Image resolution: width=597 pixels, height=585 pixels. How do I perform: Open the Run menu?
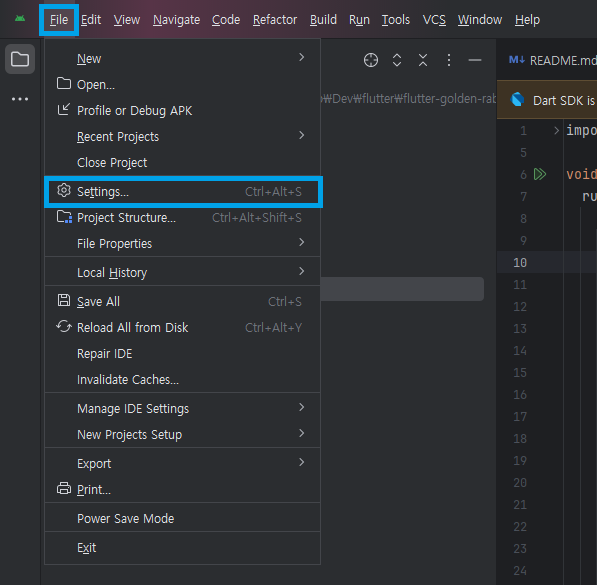(359, 20)
